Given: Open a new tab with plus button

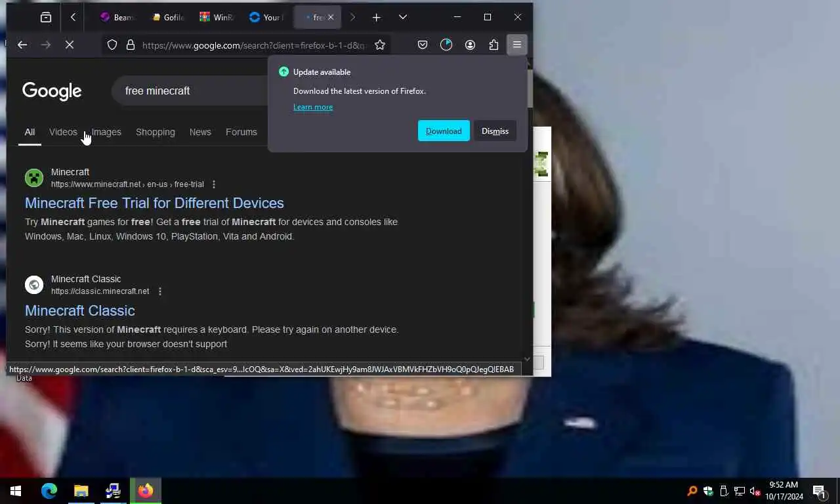Looking at the screenshot, I should [376, 17].
